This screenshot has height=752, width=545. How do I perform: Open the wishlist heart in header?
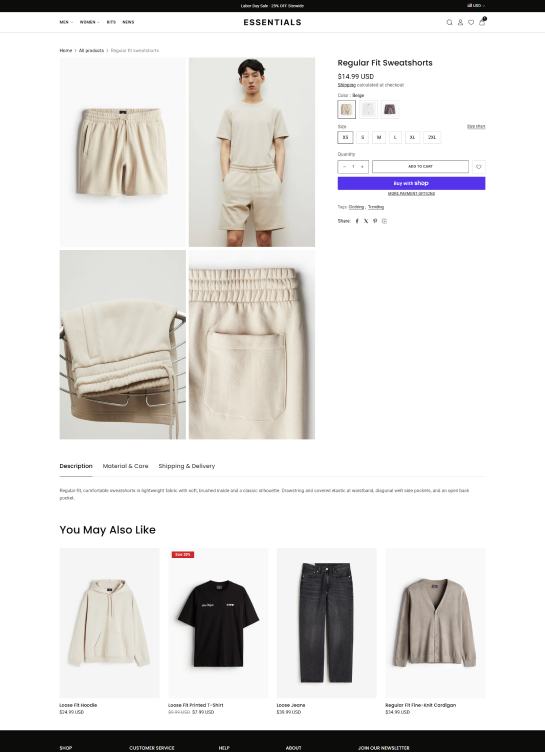point(471,22)
